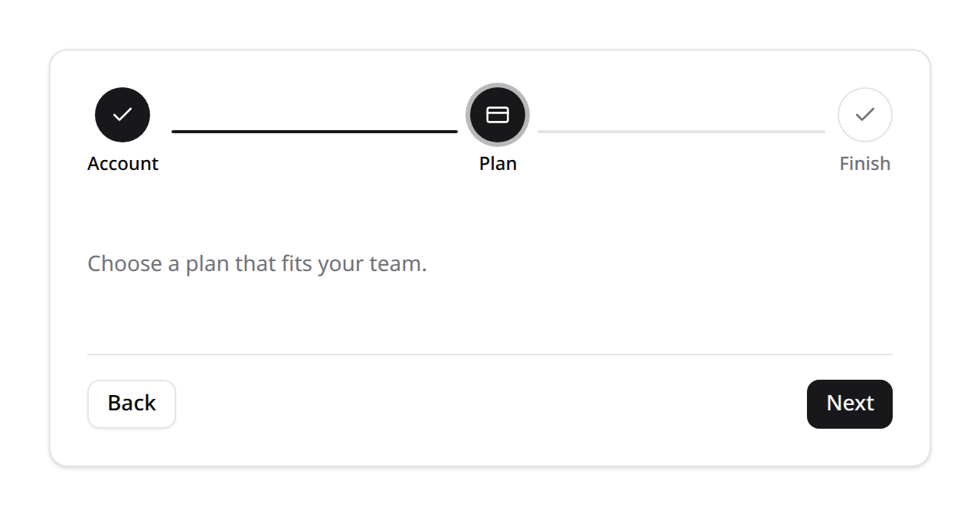The width and height of the screenshot is (980, 516).
Task: Click the horizontal divider above the buttons
Action: coord(490,354)
